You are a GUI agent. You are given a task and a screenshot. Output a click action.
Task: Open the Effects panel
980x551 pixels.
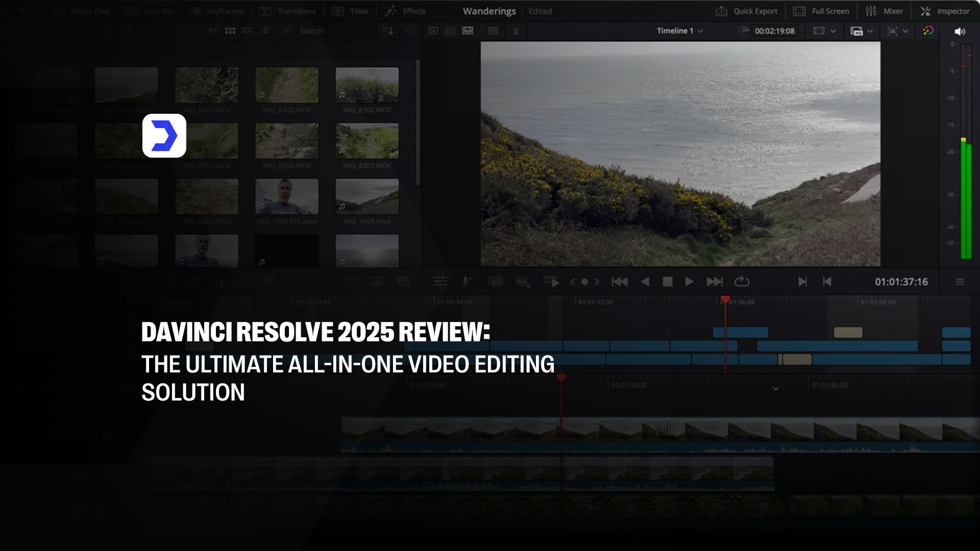click(x=405, y=11)
